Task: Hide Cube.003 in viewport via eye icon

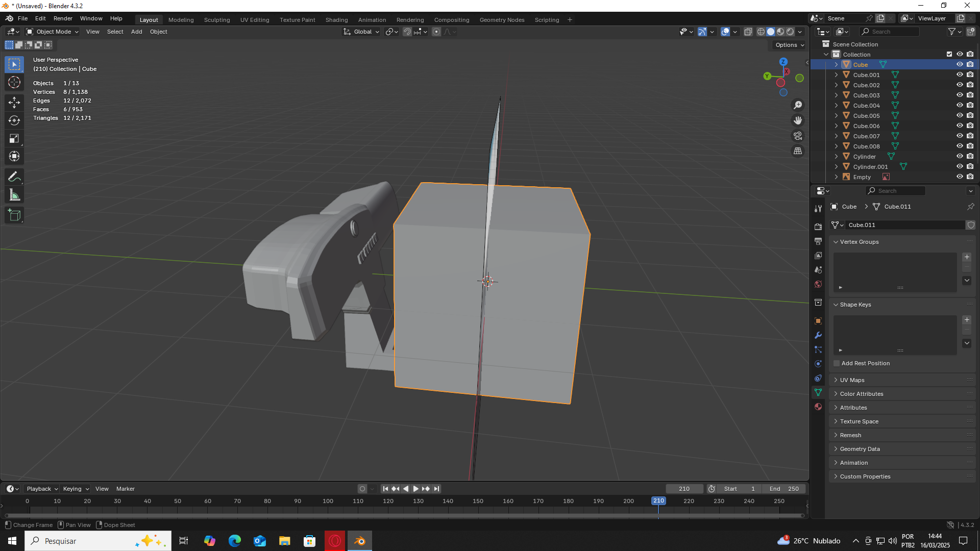Action: 960,95
